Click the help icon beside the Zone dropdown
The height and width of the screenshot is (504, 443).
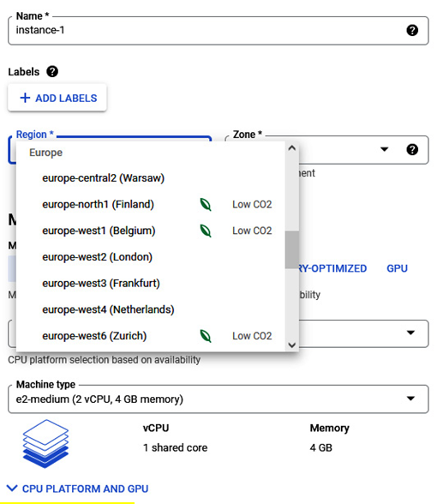point(412,149)
